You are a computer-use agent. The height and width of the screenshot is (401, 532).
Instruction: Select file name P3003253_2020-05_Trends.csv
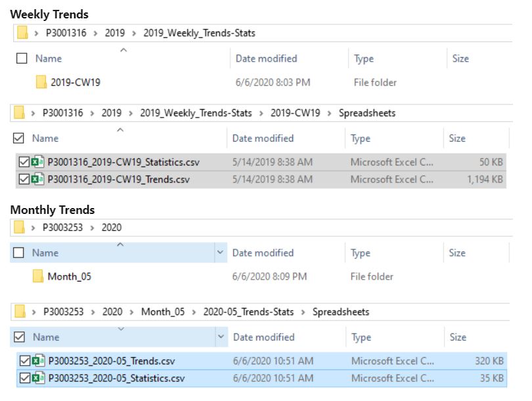tap(112, 361)
